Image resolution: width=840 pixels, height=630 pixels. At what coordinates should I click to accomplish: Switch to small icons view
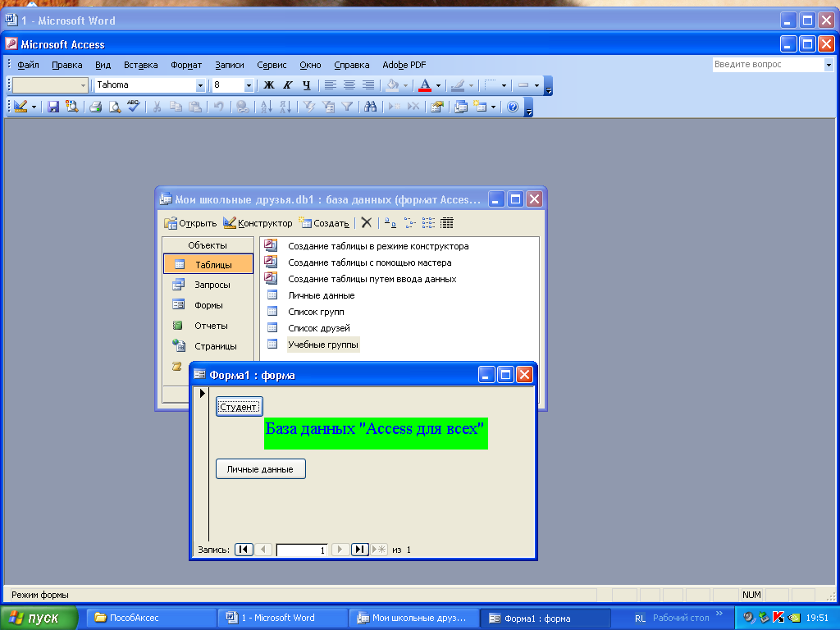point(410,223)
